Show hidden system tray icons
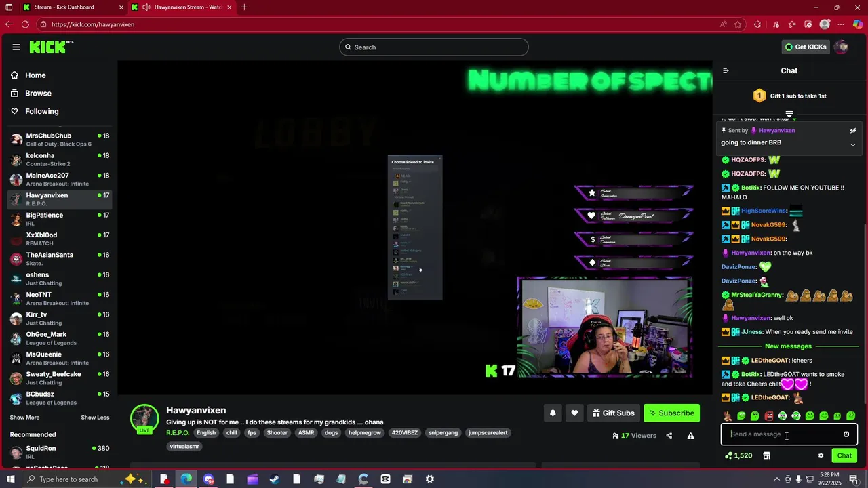Image resolution: width=868 pixels, height=488 pixels. tap(777, 479)
